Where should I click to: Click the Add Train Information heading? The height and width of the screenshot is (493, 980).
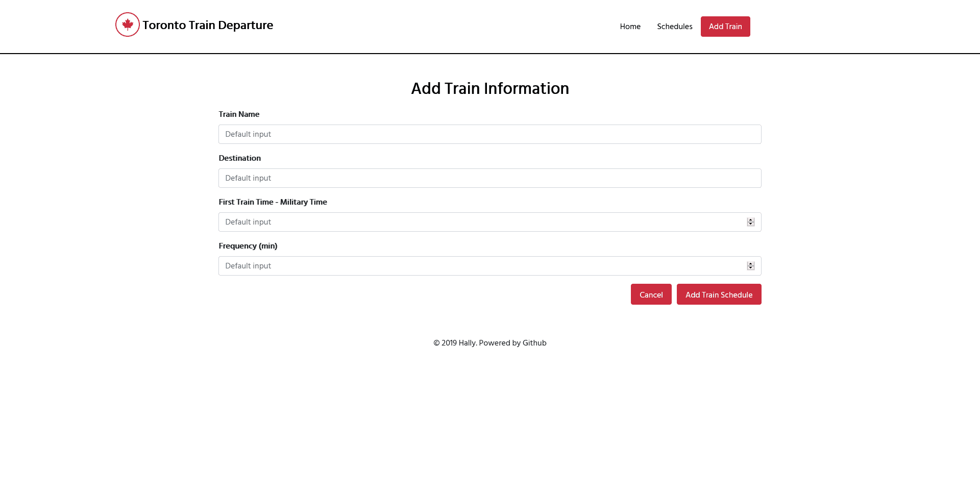(489, 88)
